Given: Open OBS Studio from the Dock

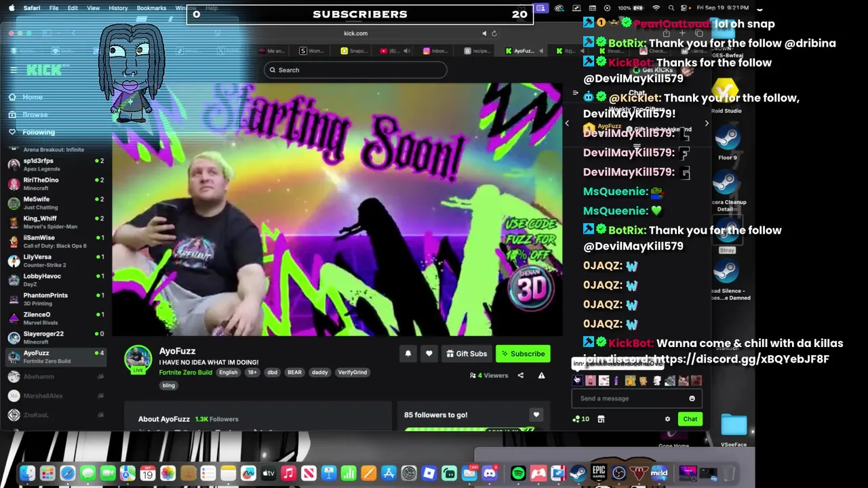Looking at the screenshot, I should click(619, 473).
